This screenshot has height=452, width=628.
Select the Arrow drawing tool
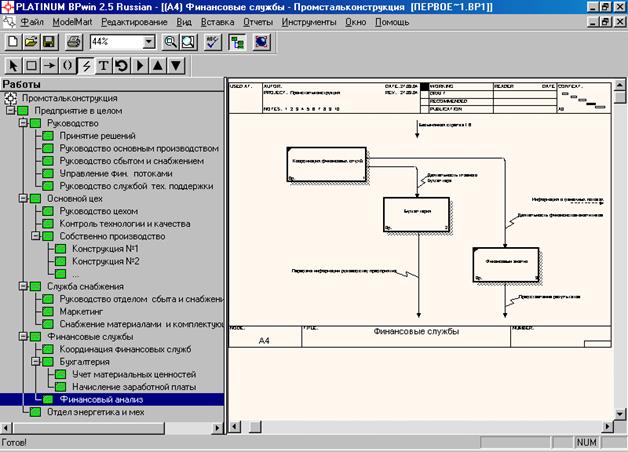pyautogui.click(x=50, y=66)
